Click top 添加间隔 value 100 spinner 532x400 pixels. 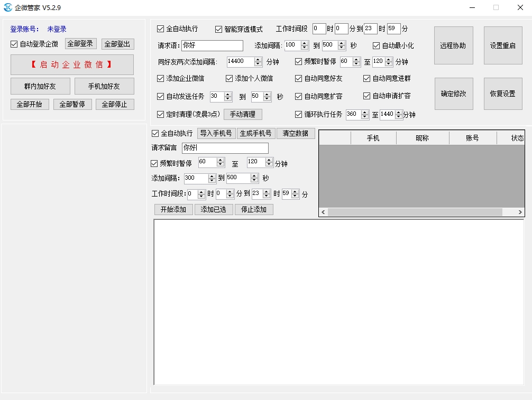297,45
